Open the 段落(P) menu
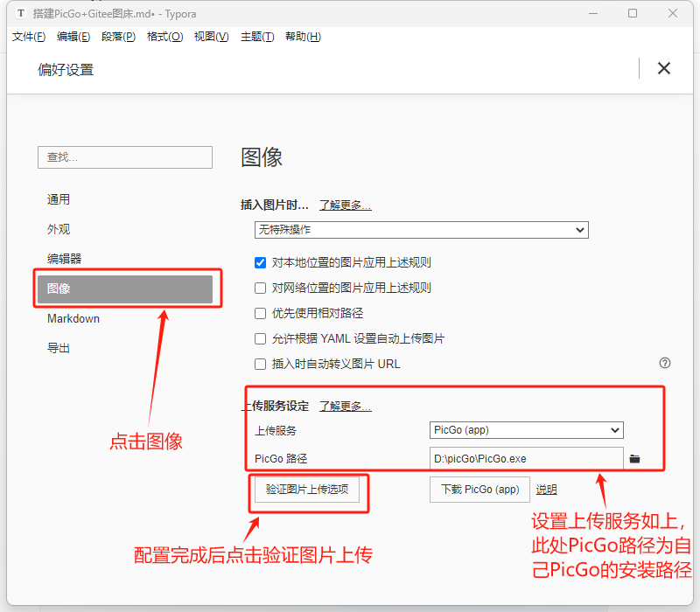This screenshot has width=700, height=612. tap(118, 37)
